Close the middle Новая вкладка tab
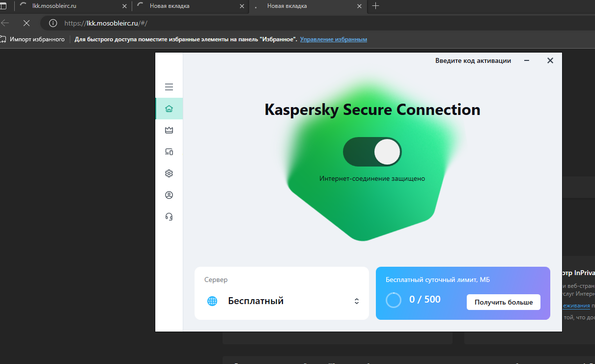This screenshot has height=364, width=595. (x=242, y=6)
